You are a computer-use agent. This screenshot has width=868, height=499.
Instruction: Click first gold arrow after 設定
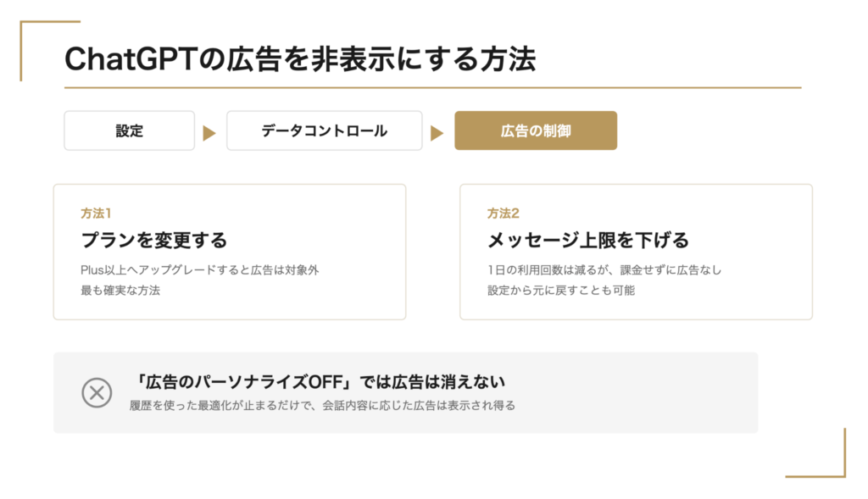coord(209,133)
